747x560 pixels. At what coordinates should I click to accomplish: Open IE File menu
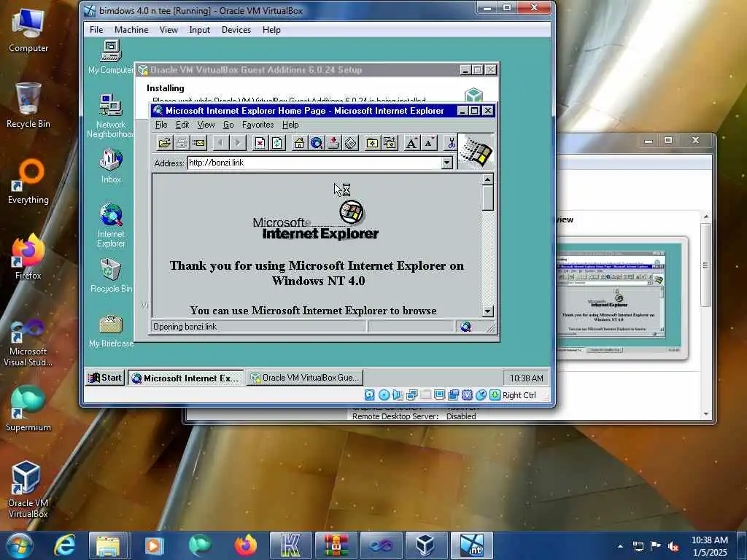click(x=161, y=125)
